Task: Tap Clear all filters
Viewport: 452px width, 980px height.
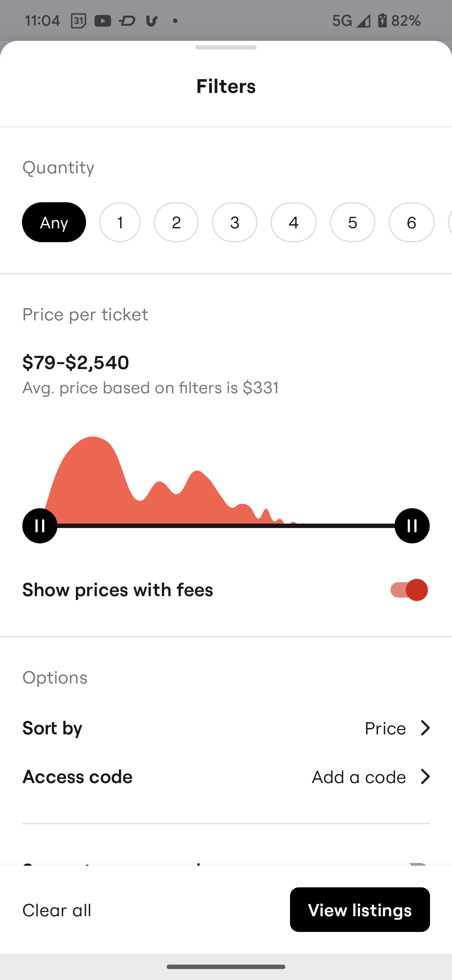Action: coord(56,910)
